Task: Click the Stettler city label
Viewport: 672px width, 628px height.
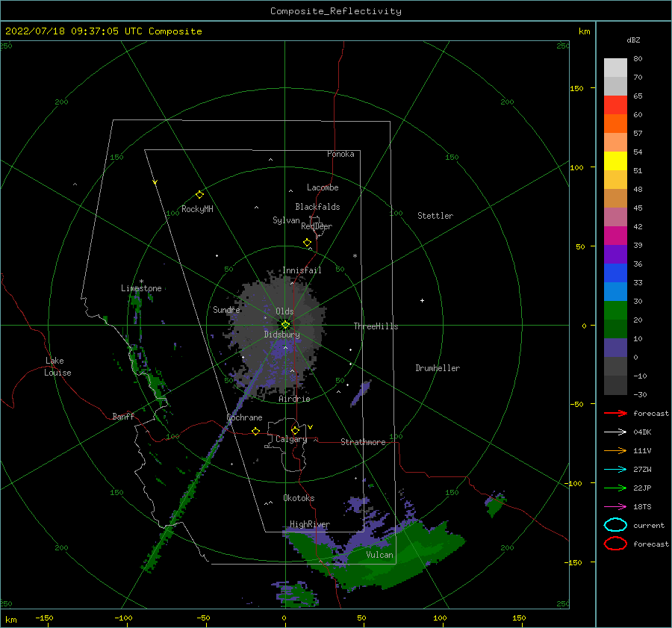Action: tap(435, 216)
